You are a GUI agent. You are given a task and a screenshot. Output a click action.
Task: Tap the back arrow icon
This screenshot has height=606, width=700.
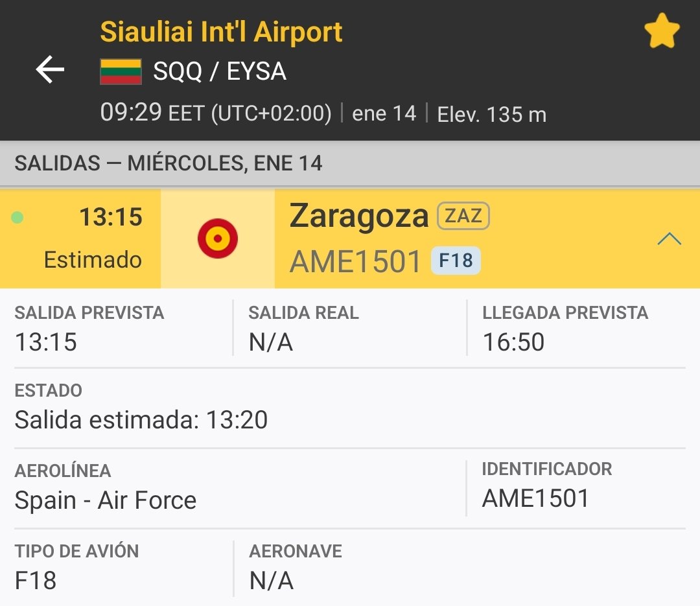(x=50, y=70)
